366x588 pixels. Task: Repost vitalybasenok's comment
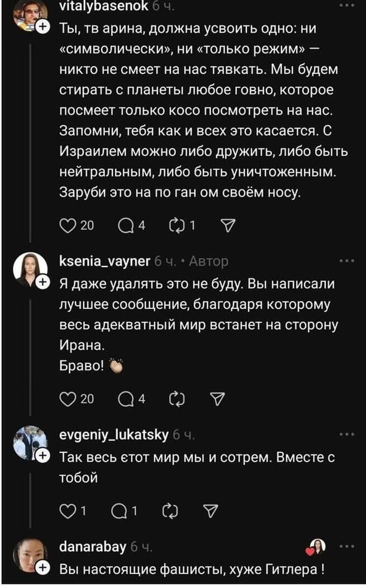pos(176,225)
